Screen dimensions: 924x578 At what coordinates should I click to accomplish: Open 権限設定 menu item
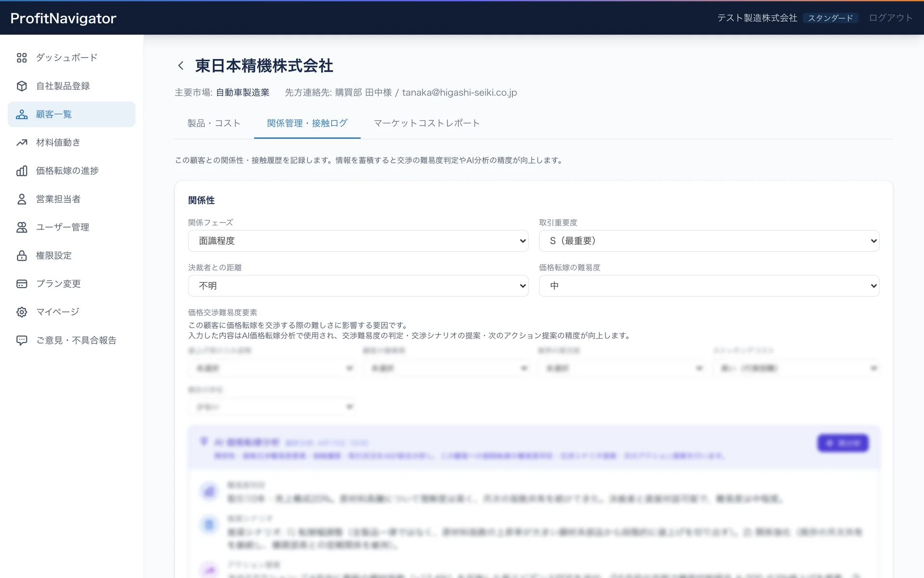tap(72, 255)
